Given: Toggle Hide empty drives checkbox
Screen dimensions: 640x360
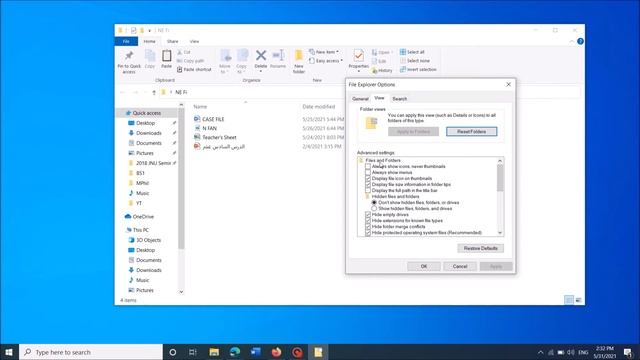Looking at the screenshot, I should [x=368, y=215].
